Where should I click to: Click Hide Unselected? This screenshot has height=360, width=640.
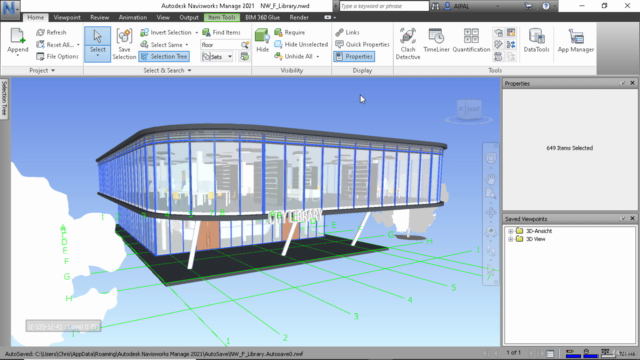(x=301, y=44)
